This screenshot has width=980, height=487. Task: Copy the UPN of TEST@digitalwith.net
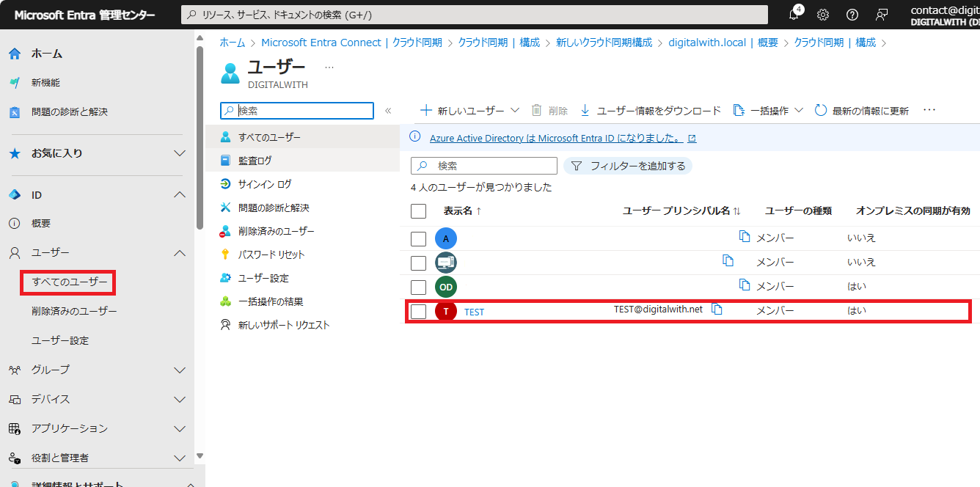click(x=717, y=309)
